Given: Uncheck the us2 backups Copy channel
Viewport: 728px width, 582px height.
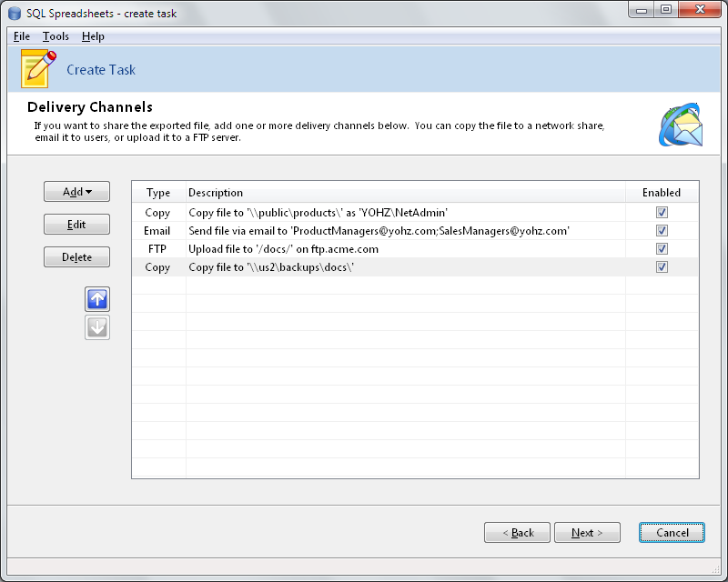Looking at the screenshot, I should pyautogui.click(x=662, y=266).
